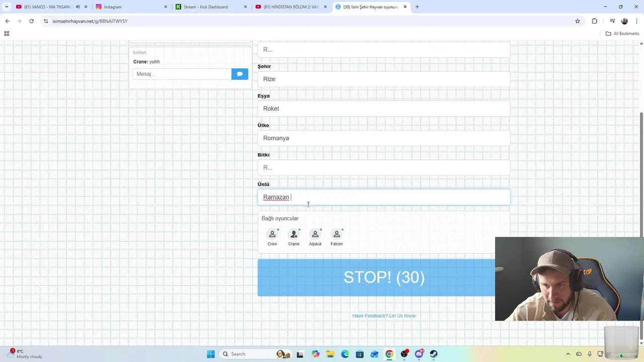
Task: Show hidden system tray icons
Action: pos(568,354)
